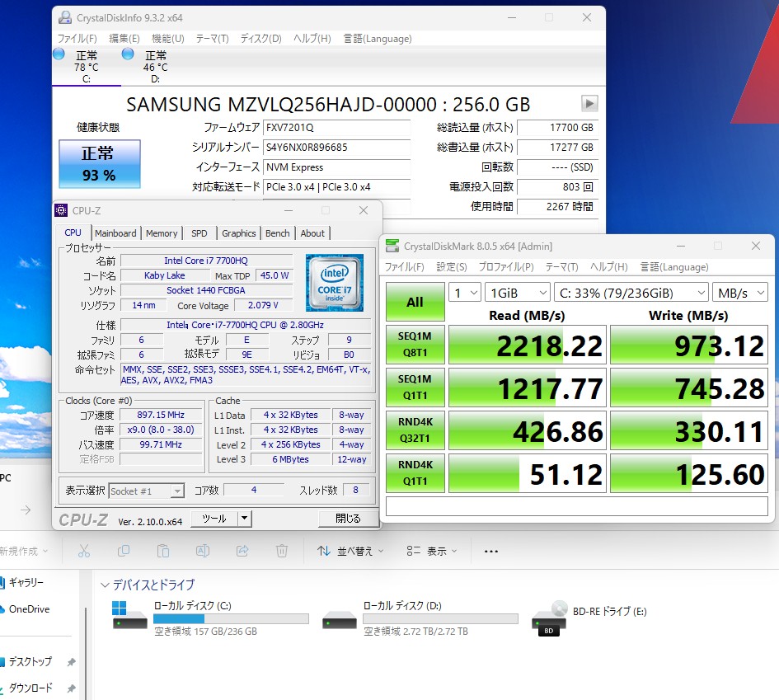Open the three-dot more options in Explorer
The height and width of the screenshot is (700, 779).
490,551
